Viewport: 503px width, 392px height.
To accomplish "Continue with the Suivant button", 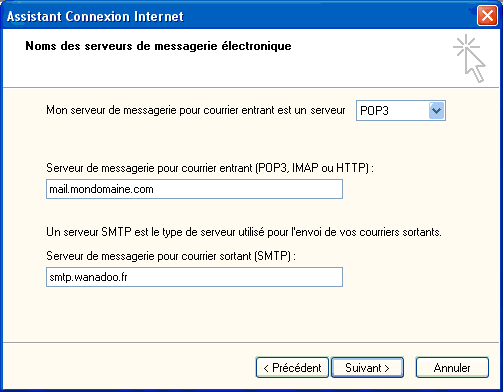I will [367, 368].
